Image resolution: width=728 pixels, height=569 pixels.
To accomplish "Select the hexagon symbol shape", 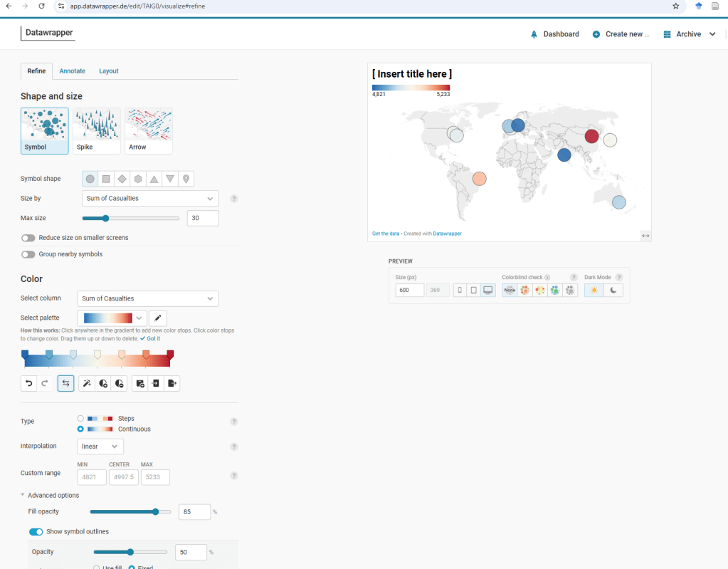I will (138, 179).
